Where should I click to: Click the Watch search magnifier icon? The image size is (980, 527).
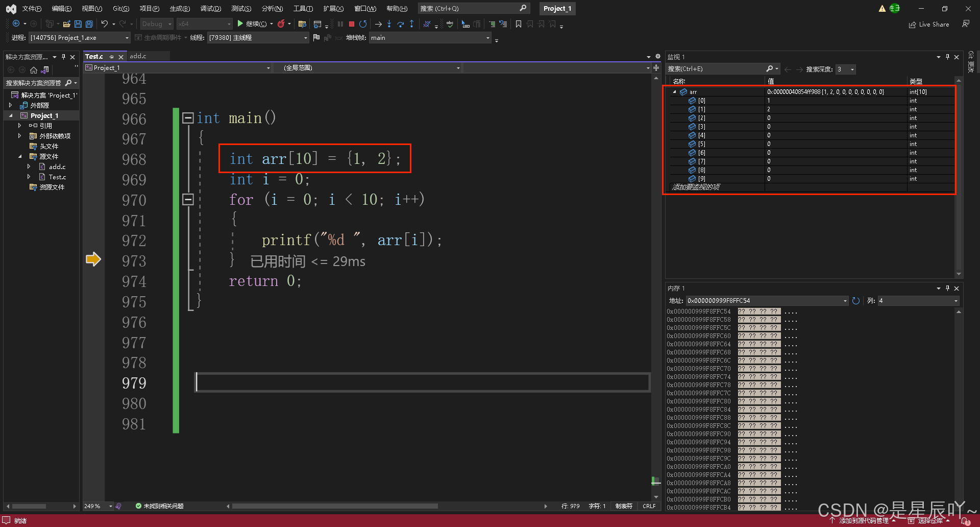[x=770, y=69]
